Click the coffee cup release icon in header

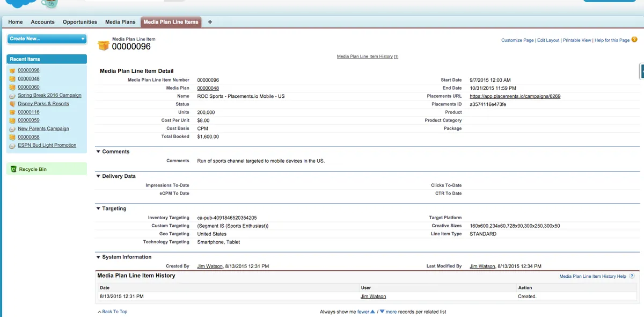(x=50, y=4)
